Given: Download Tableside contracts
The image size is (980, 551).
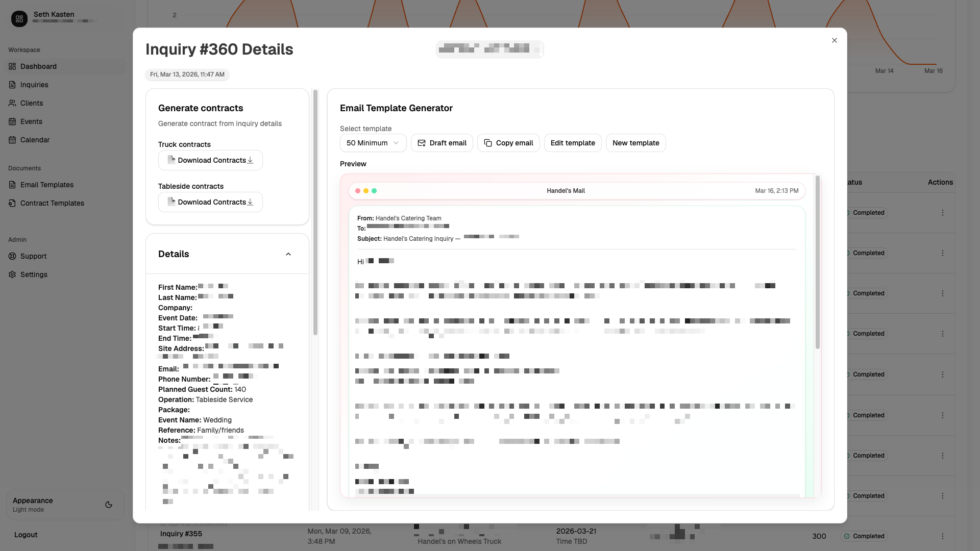Looking at the screenshot, I should tap(210, 202).
